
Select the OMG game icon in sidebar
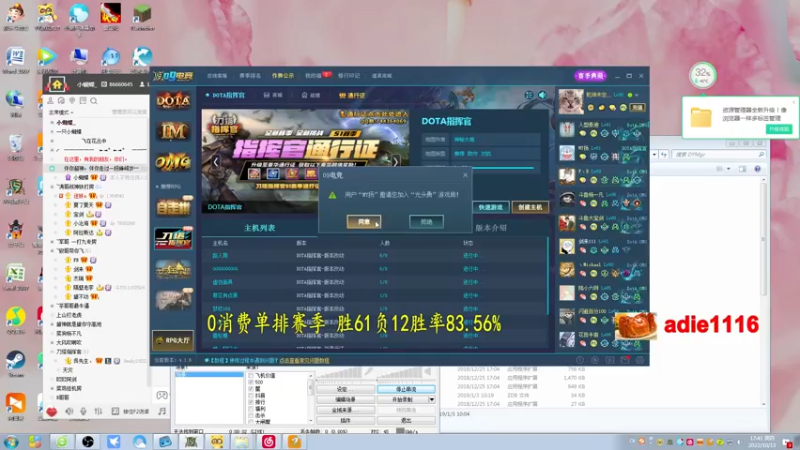(x=173, y=162)
